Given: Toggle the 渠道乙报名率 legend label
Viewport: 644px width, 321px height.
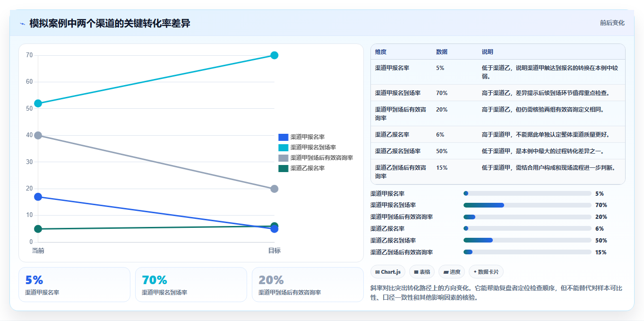Looking at the screenshot, I should 307,168.
